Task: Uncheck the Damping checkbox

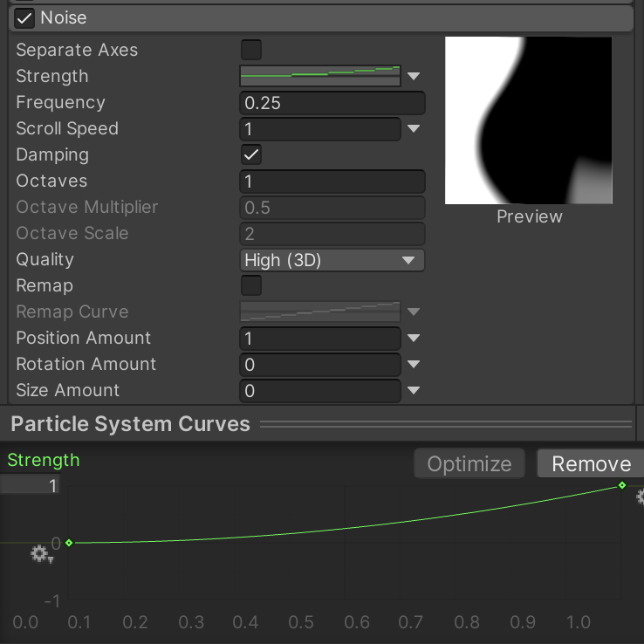Action: point(251,154)
